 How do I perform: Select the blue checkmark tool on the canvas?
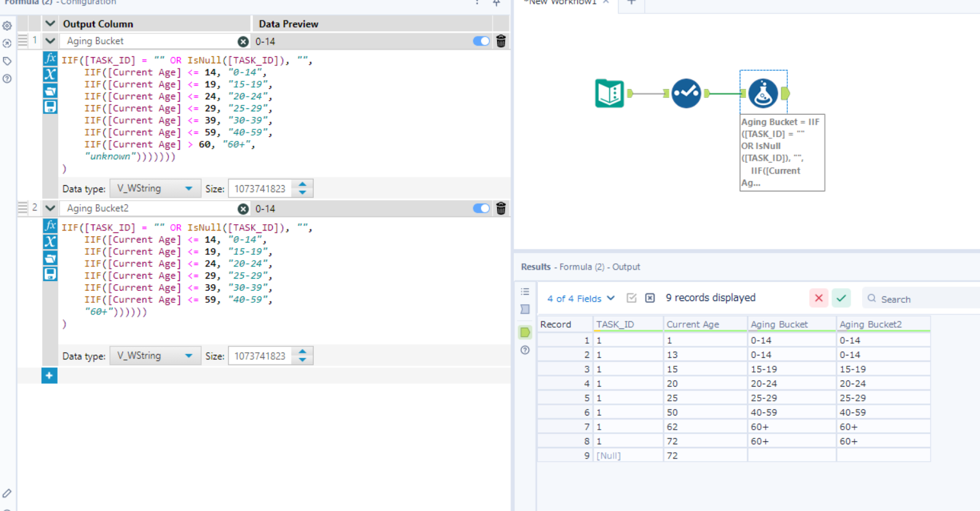point(686,93)
